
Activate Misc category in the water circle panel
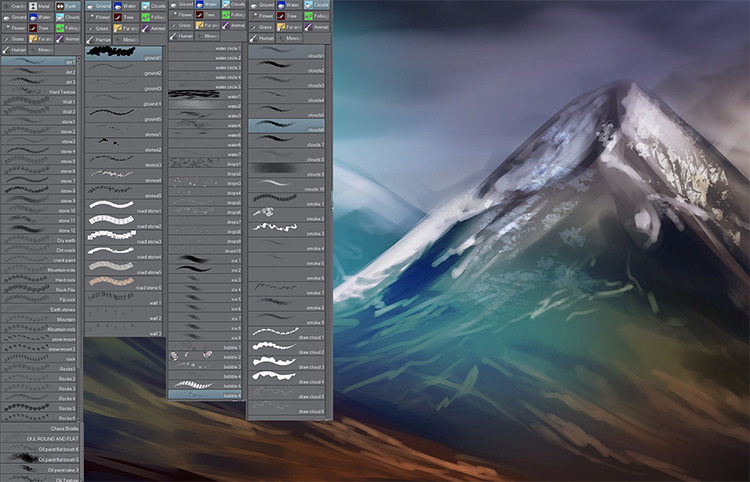[207, 36]
